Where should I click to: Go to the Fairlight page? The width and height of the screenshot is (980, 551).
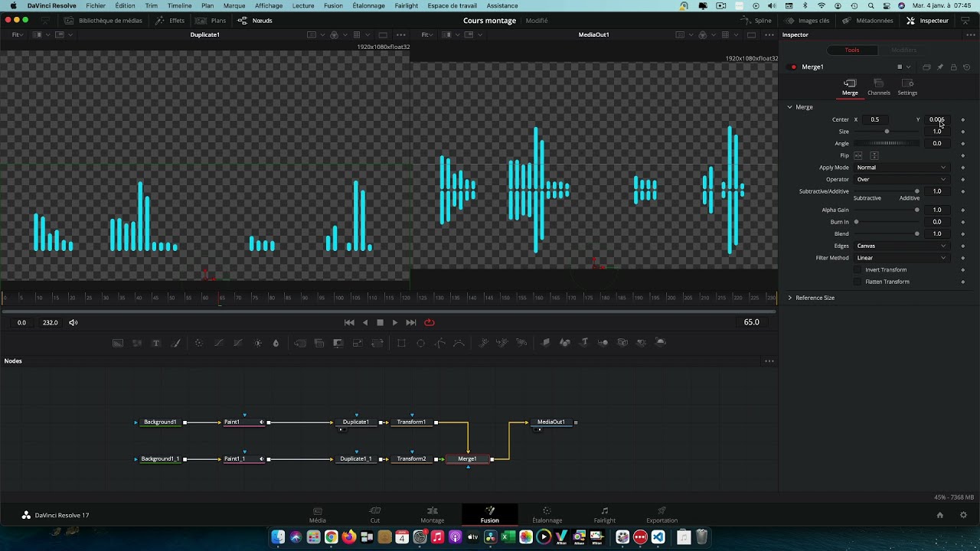click(604, 515)
